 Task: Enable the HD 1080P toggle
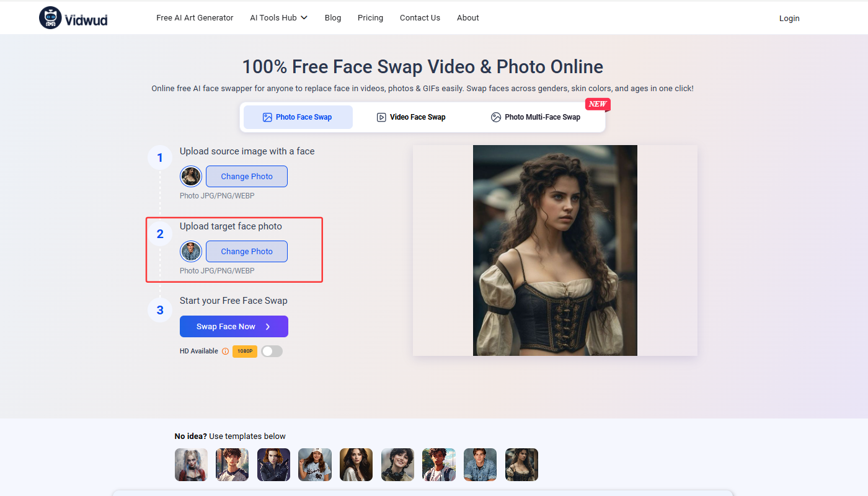(272, 352)
